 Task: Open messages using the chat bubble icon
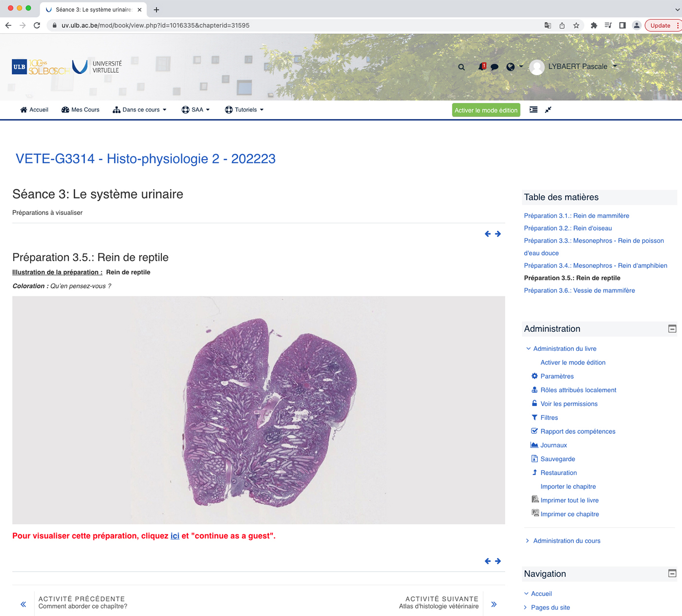click(494, 67)
